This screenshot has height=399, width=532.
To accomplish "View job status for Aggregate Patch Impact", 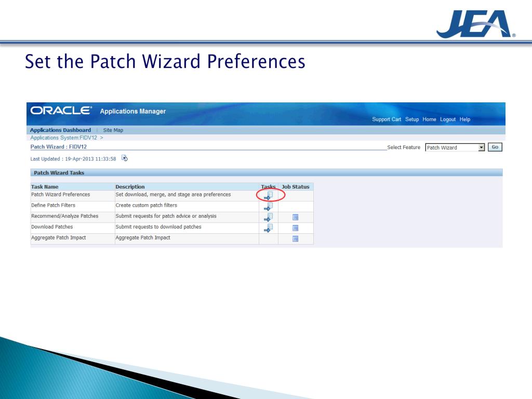I will pos(295,239).
